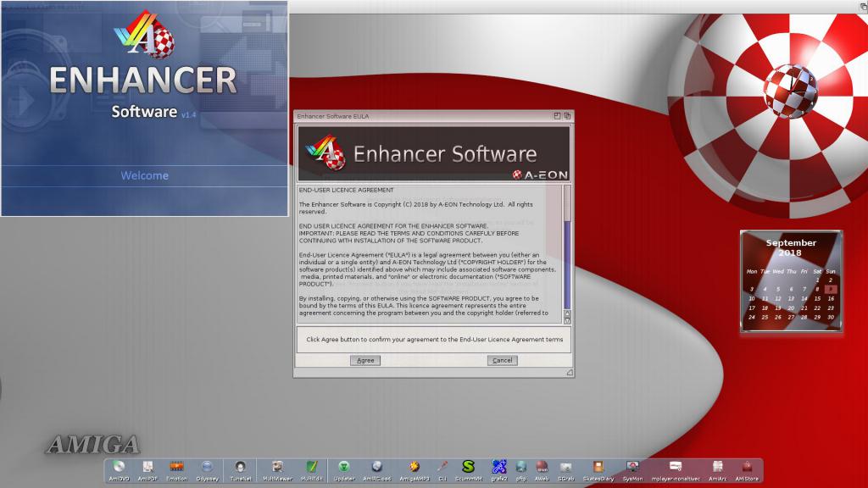Screen dimensions: 868x488
Task: Open the grafx2 paint program
Action: tap(498, 469)
